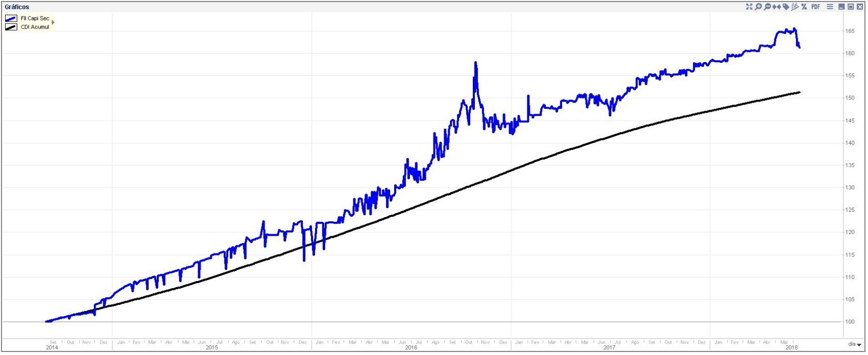Click the blue FII Capi Sec swatch
Viewport: 868px width, 355px height.
(11, 18)
